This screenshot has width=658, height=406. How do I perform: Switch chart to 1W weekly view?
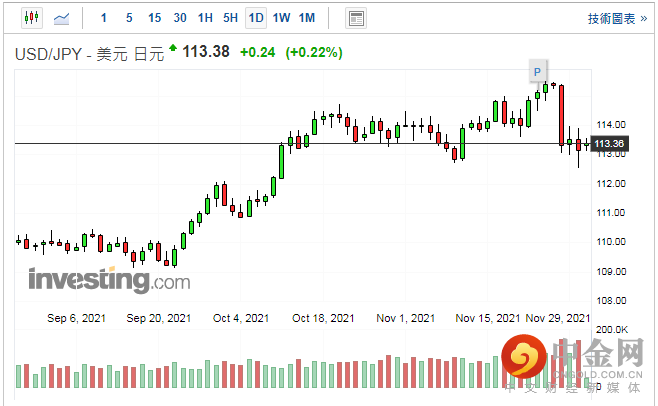(281, 18)
